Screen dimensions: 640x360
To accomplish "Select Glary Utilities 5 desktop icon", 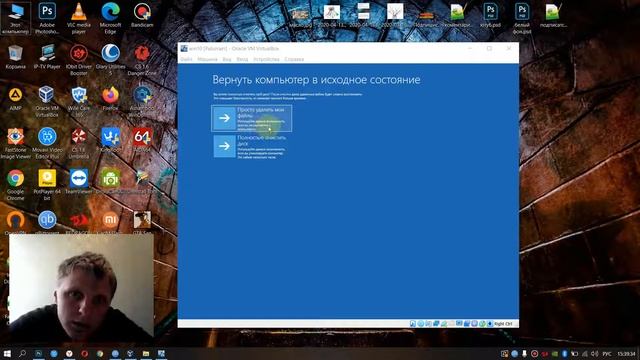I will [x=110, y=60].
